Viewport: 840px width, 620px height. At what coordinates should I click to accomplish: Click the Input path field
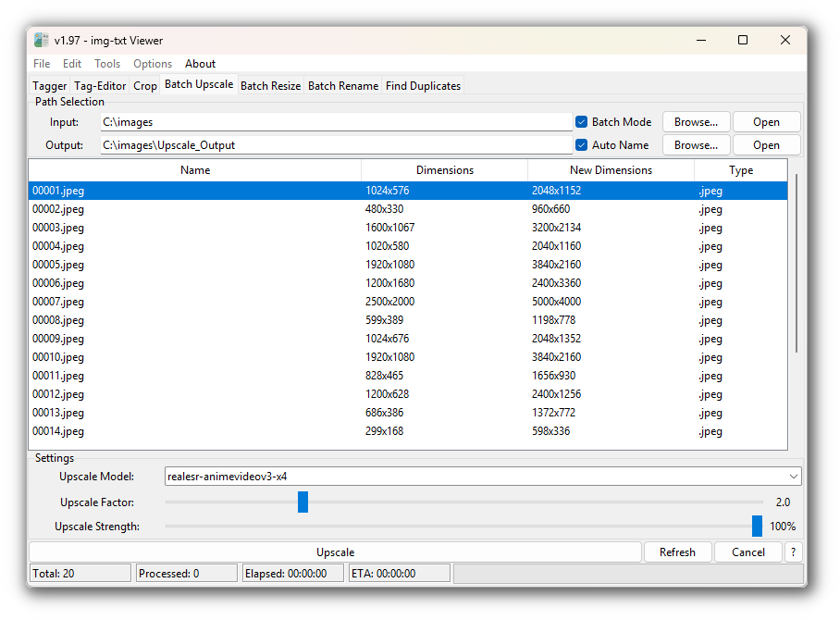tap(336, 121)
